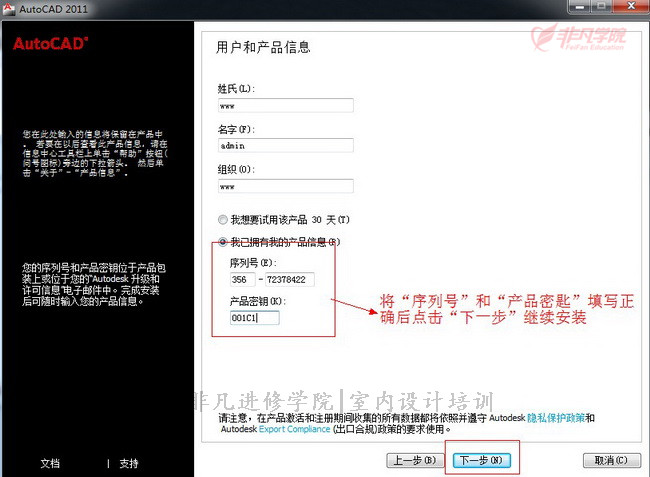Open the Export Compliance link
The width and height of the screenshot is (650, 477).
(x=294, y=429)
